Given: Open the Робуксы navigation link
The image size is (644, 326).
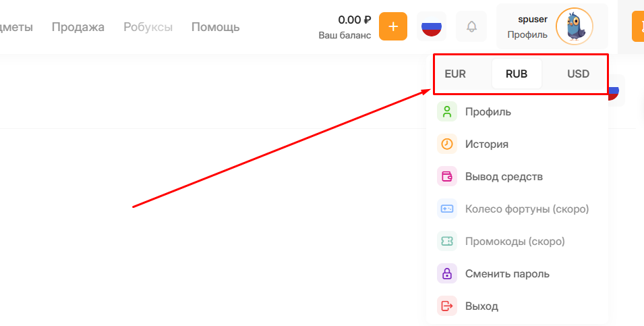Looking at the screenshot, I should click(148, 27).
